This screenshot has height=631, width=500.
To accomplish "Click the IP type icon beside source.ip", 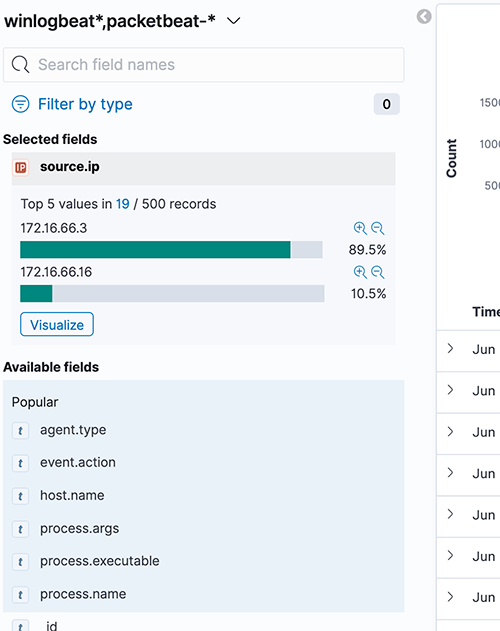I will point(21,167).
